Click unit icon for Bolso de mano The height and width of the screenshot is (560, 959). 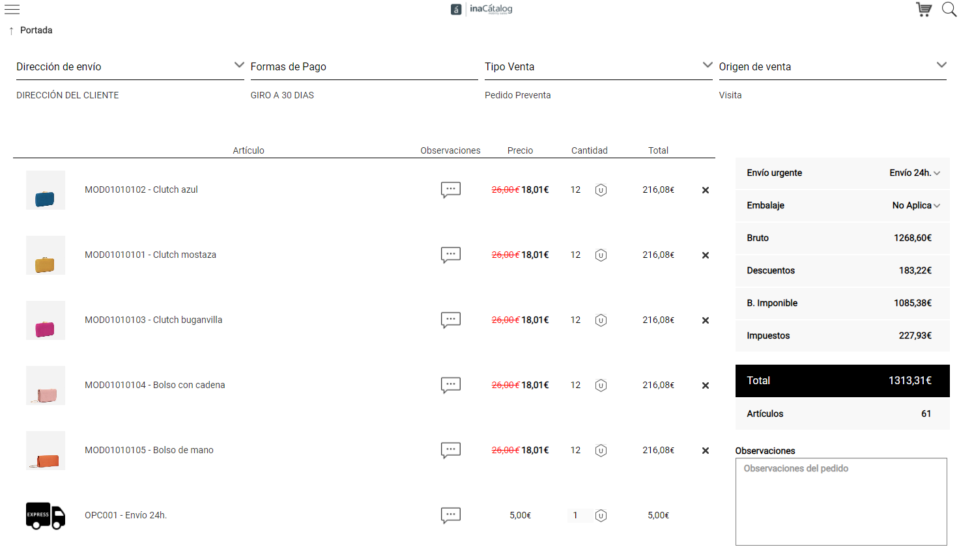(601, 451)
